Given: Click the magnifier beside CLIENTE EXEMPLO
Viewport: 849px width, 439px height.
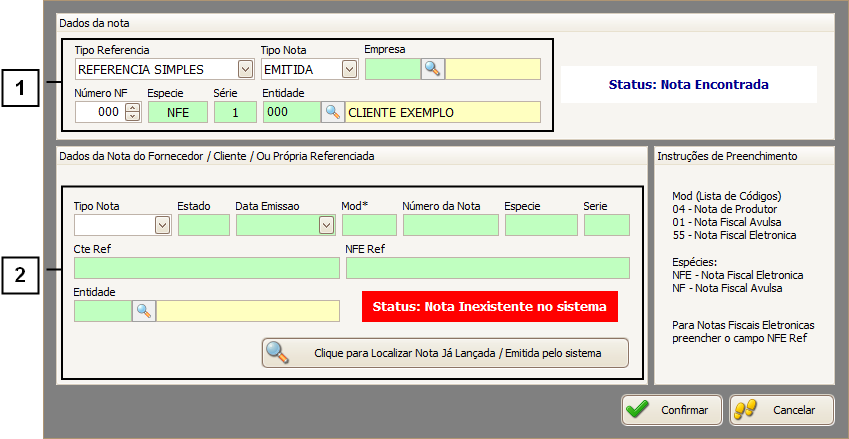Looking at the screenshot, I should (332, 112).
